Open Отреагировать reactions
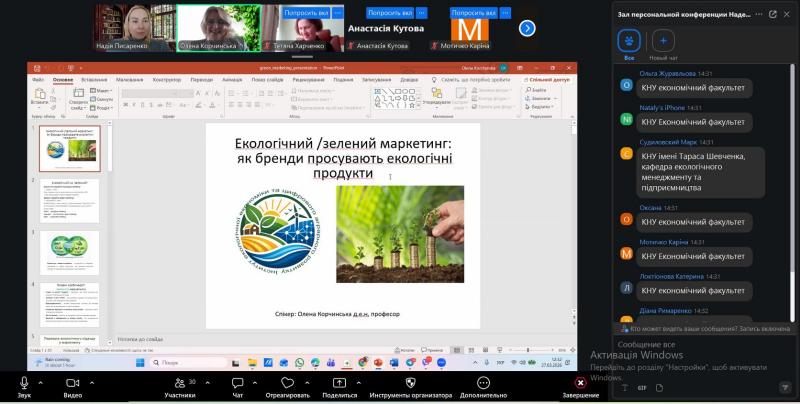This screenshot has width=800, height=404. (x=288, y=382)
